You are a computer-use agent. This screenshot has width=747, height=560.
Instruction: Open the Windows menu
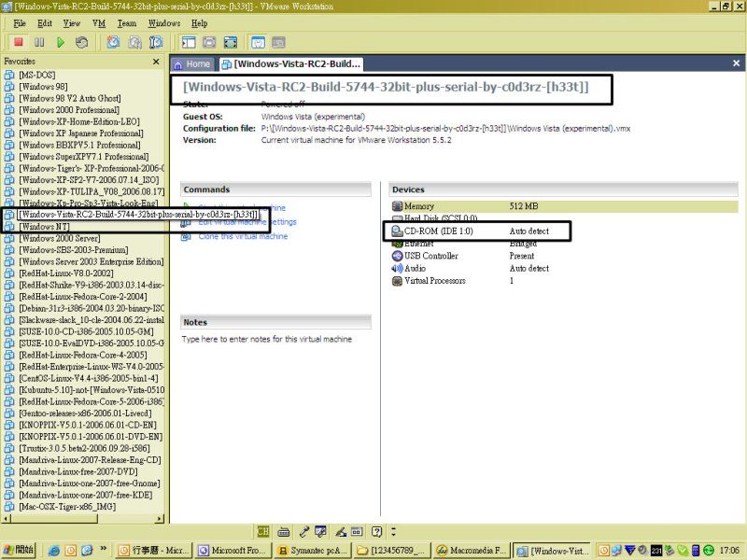(164, 23)
